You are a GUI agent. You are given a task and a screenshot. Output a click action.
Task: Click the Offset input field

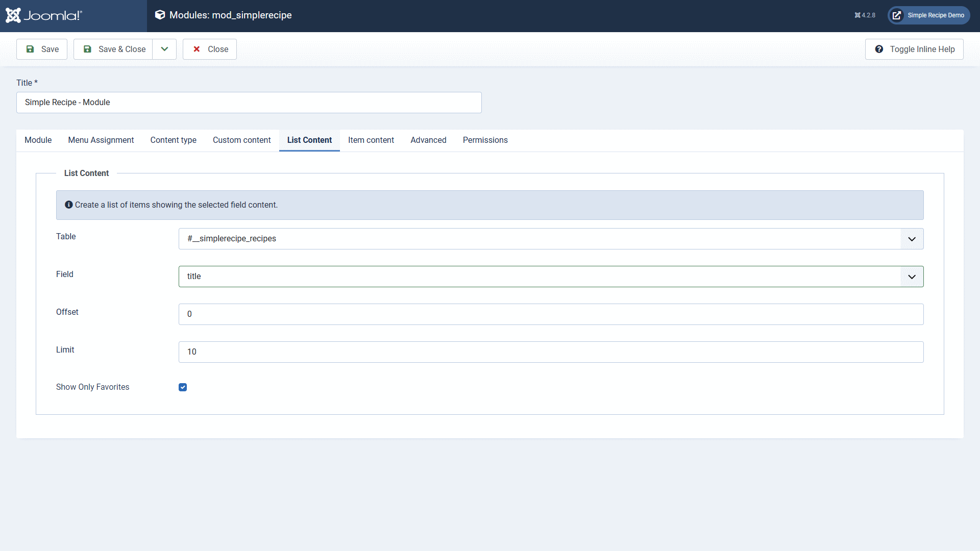pyautogui.click(x=551, y=314)
